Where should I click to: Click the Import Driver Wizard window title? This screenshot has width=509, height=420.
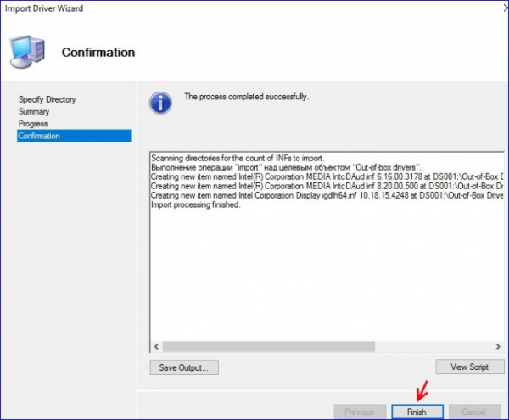[44, 8]
